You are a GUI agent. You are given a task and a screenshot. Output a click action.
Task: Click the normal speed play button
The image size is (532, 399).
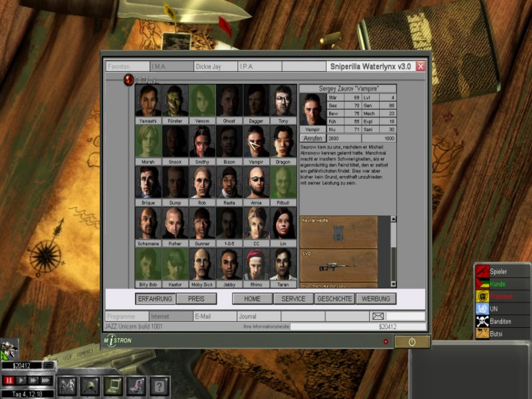coord(21,380)
